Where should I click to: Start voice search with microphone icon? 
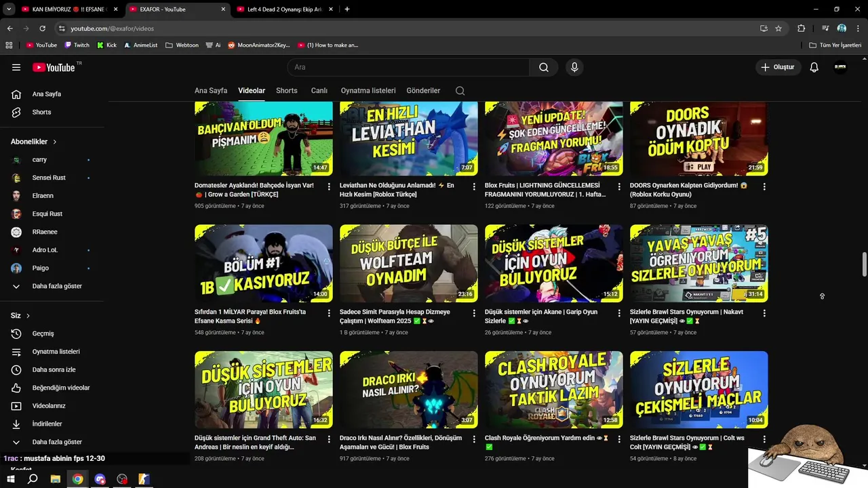(x=574, y=67)
